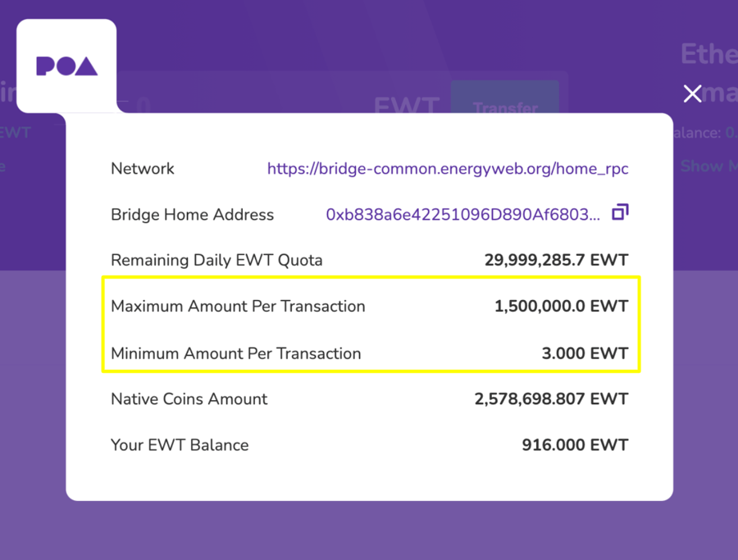Click the Minimum Amount Per Transaction label
Screen dimensions: 738x560
(235, 353)
